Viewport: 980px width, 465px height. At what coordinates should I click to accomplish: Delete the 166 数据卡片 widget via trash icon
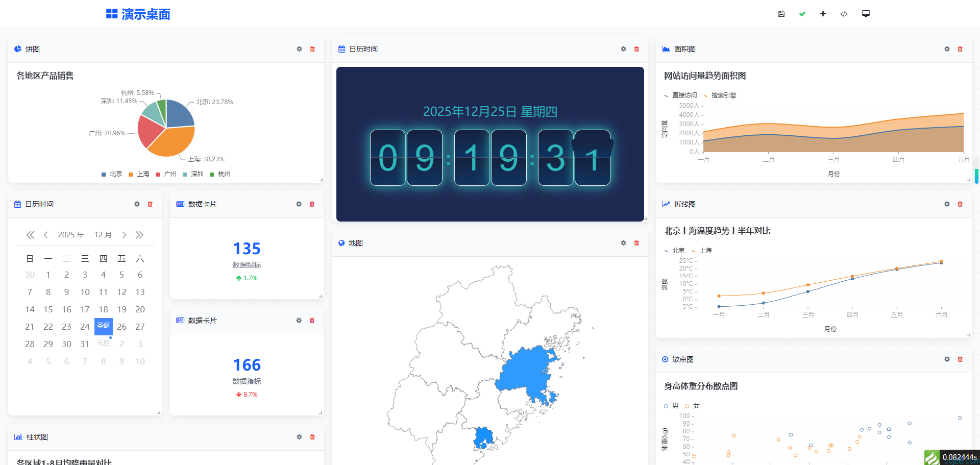click(x=312, y=321)
